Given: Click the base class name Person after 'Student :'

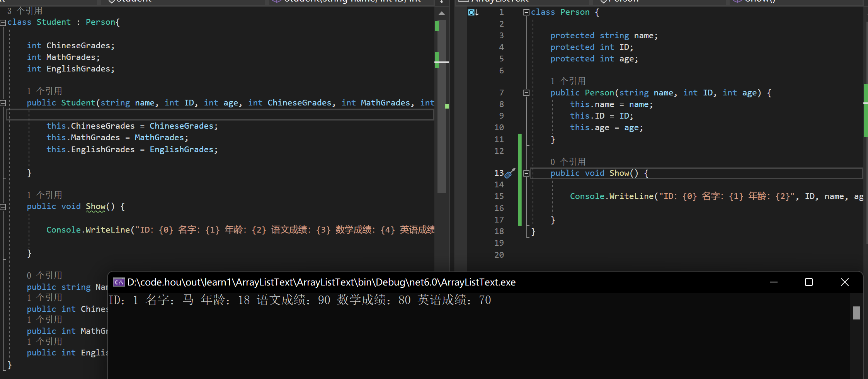Looking at the screenshot, I should [100, 22].
